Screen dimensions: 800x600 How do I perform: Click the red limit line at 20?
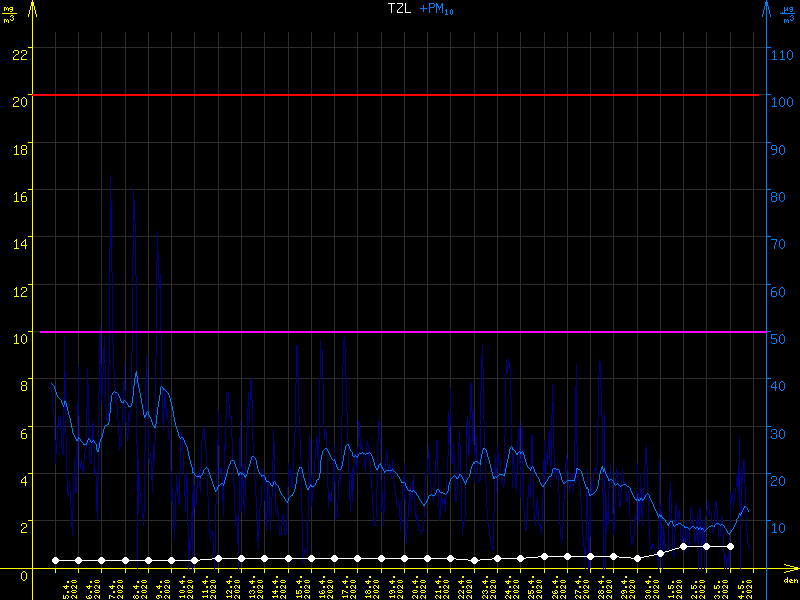pos(400,95)
